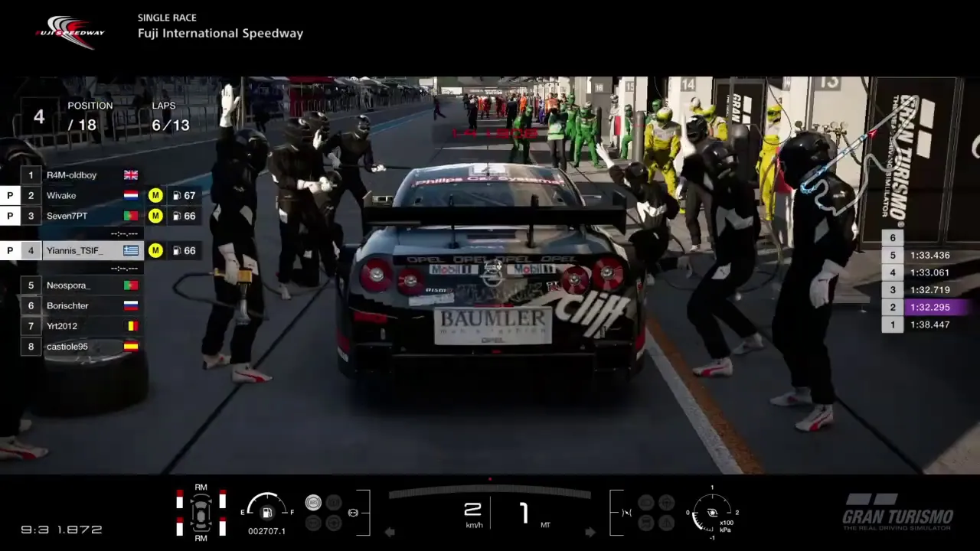Click the upper 'RM' tyre compound label
Image resolution: width=980 pixels, height=551 pixels.
pos(201,487)
